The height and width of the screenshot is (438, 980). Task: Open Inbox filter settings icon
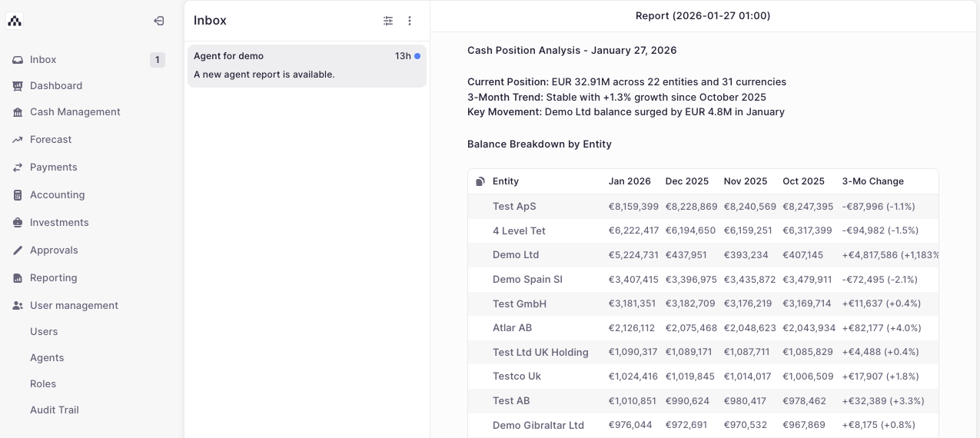pyautogui.click(x=388, y=21)
